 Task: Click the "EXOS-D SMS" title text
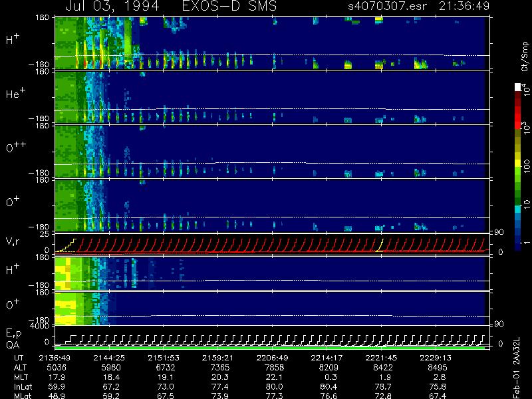(x=229, y=6)
